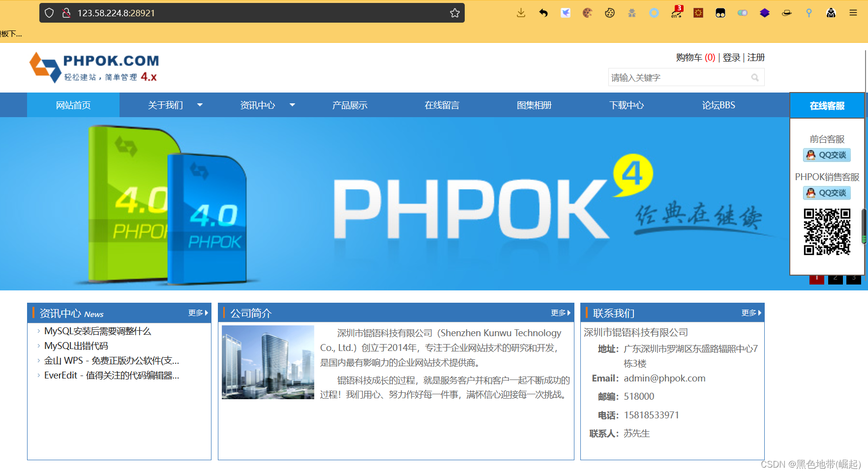
Task: Click the Downloads icon in the browser toolbar
Action: [x=520, y=12]
